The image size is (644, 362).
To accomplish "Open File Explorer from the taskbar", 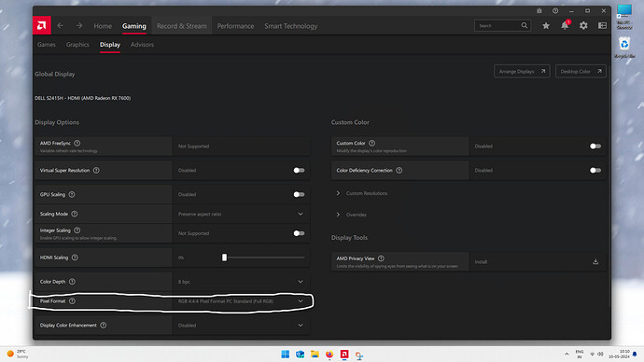I will coord(315,355).
